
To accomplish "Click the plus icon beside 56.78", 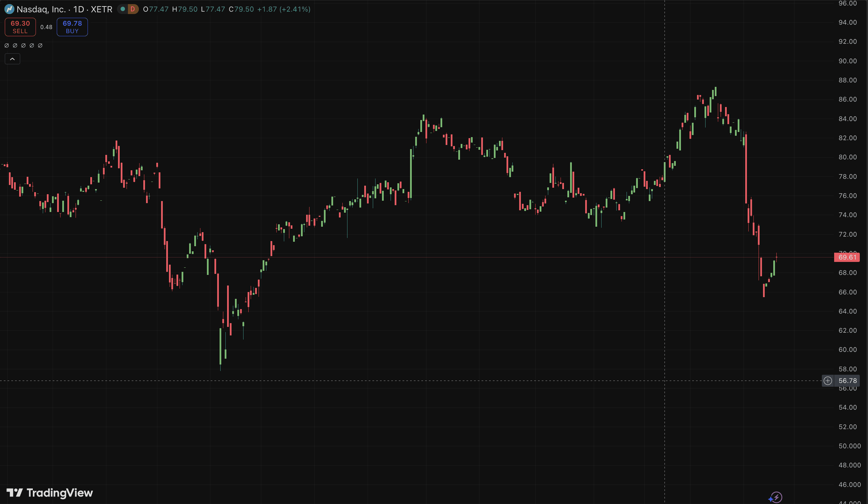I will click(x=828, y=381).
